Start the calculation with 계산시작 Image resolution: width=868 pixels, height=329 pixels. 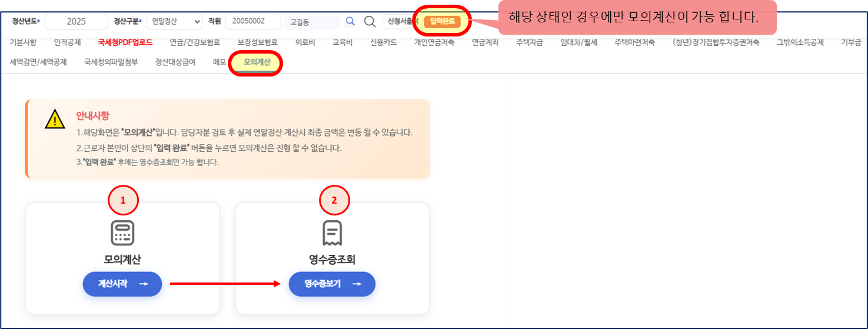coord(122,284)
